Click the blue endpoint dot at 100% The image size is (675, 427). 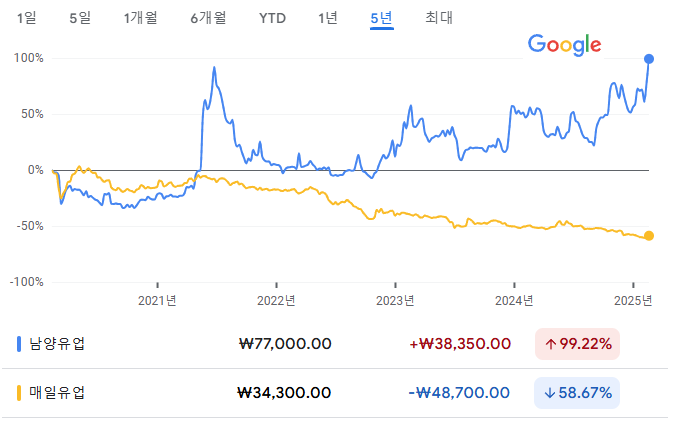(x=649, y=59)
